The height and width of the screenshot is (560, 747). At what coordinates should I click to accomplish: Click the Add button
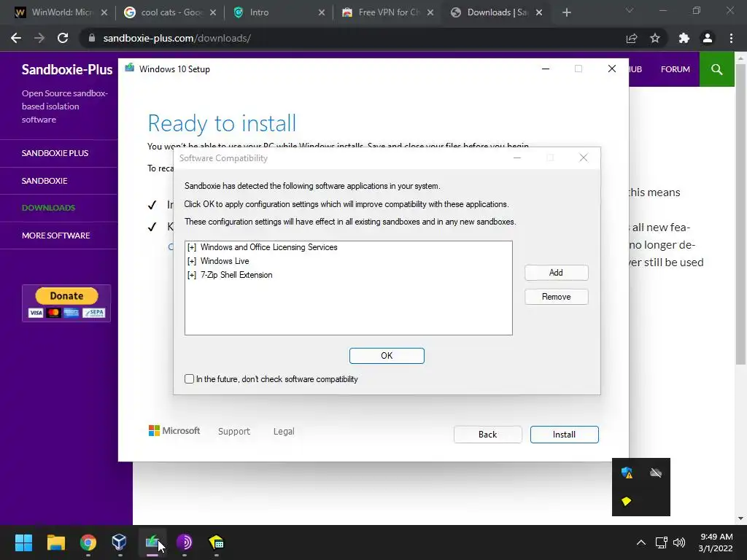(556, 273)
